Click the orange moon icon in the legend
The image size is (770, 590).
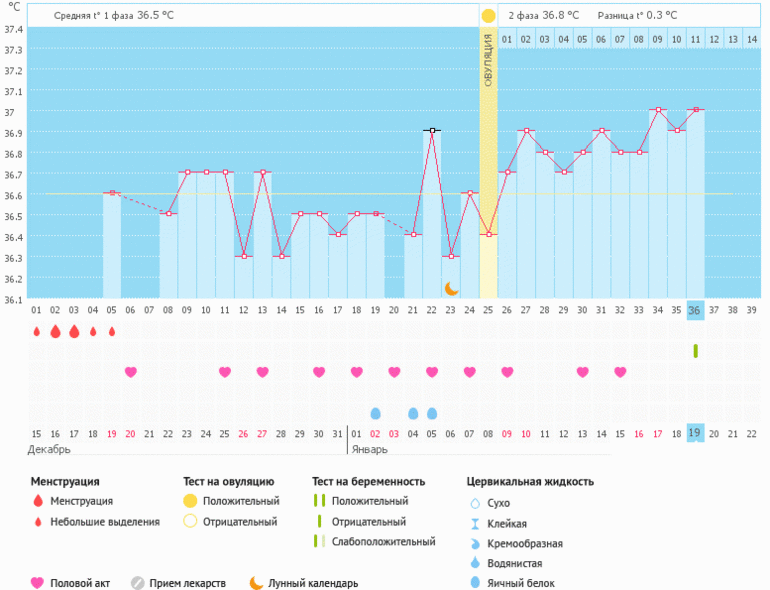pos(257,583)
